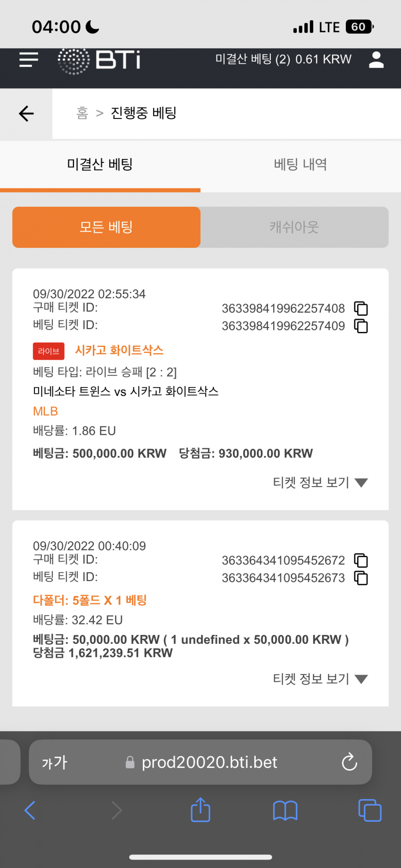Select the 모든 베팅 filter
401x868 pixels.
106,227
